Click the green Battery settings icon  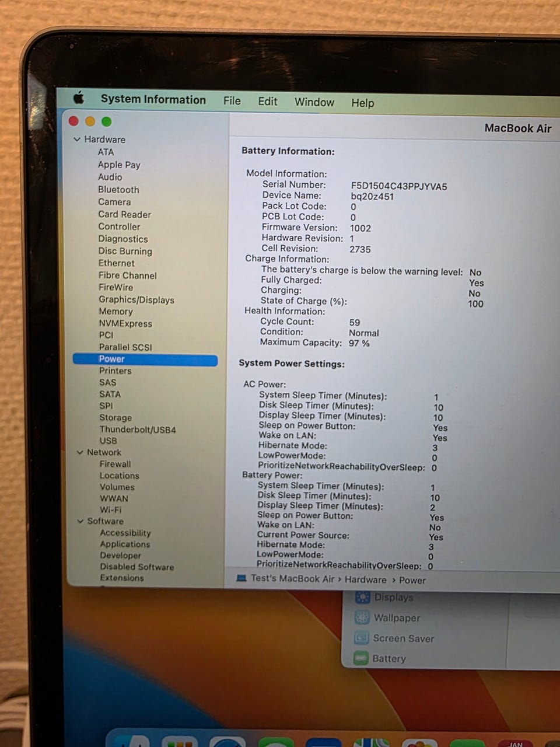pyautogui.click(x=361, y=658)
